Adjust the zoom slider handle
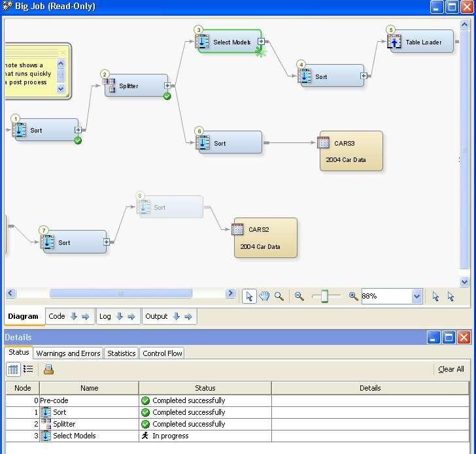Screen dimensions: 476x454 pyautogui.click(x=324, y=296)
